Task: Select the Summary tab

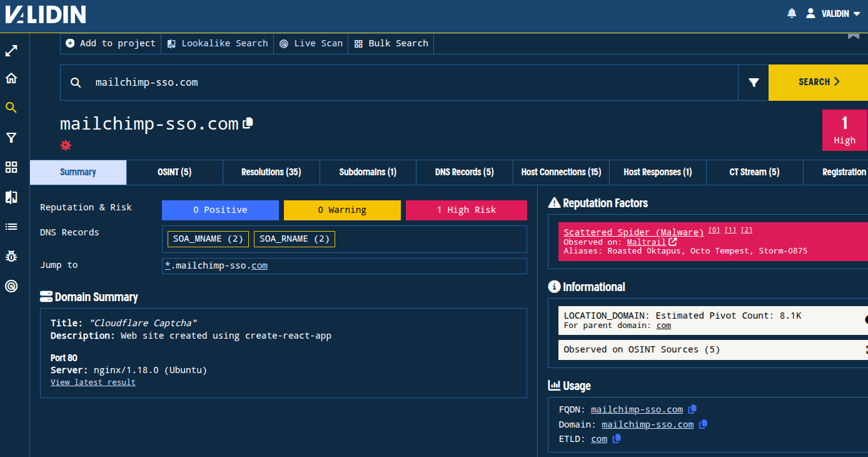Action: pos(78,172)
